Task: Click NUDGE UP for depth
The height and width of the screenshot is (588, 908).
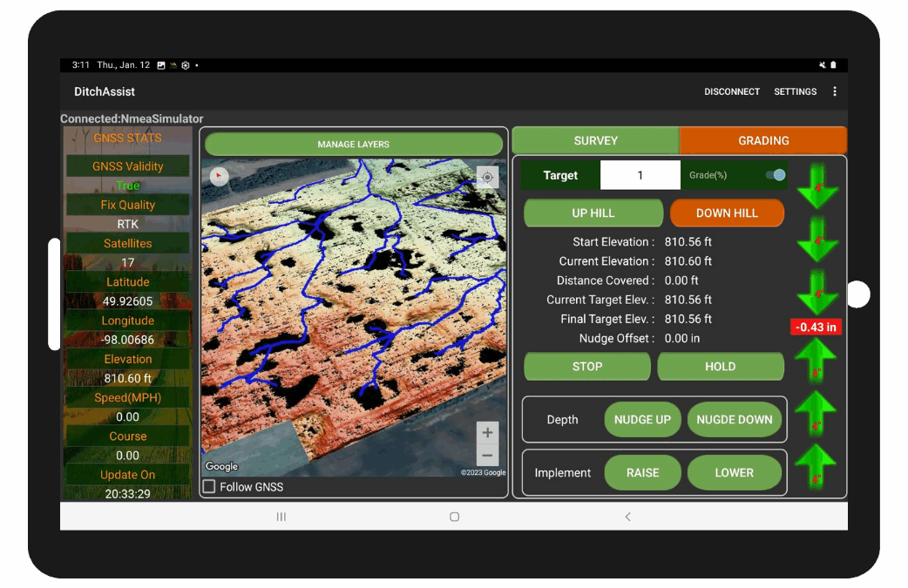Action: coord(643,420)
